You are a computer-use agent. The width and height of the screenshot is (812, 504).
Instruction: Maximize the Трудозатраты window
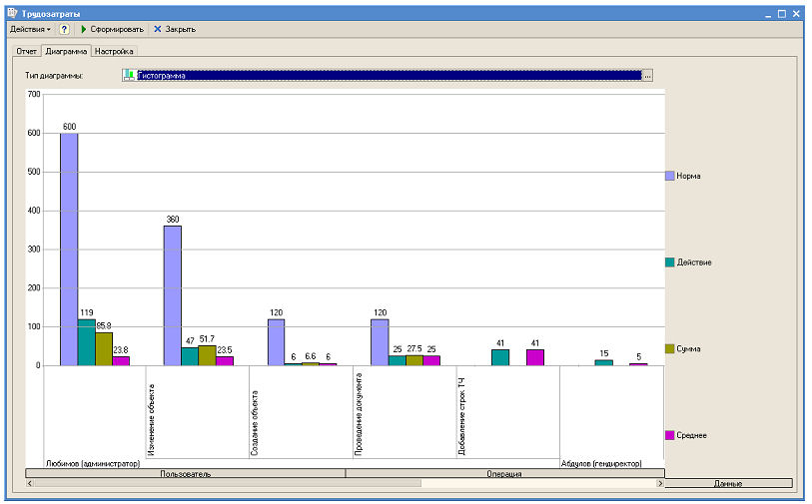pos(782,14)
